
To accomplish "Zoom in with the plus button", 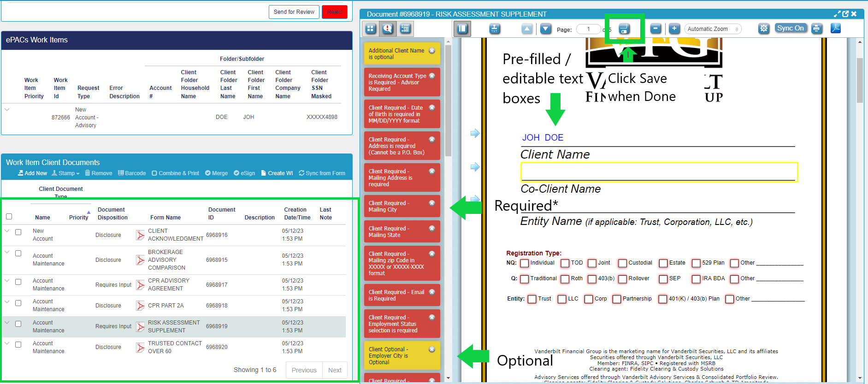I will 674,29.
